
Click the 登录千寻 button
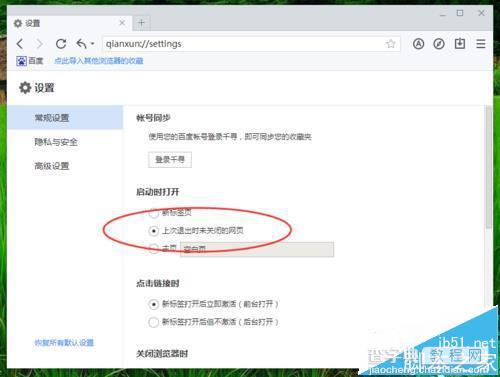(170, 160)
